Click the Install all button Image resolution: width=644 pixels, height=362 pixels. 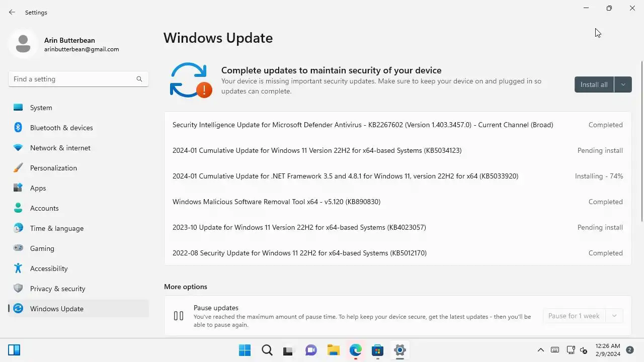[594, 84]
